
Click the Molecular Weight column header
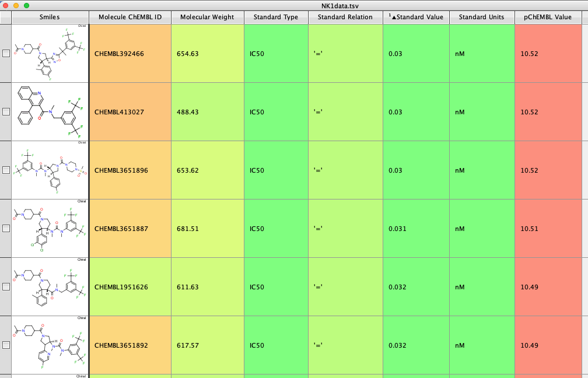(x=208, y=17)
